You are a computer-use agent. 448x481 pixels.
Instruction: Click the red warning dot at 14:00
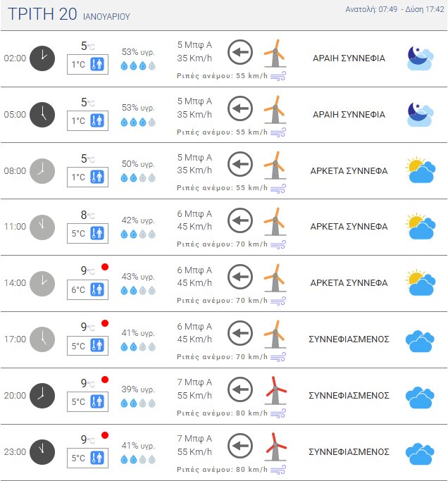point(104,267)
